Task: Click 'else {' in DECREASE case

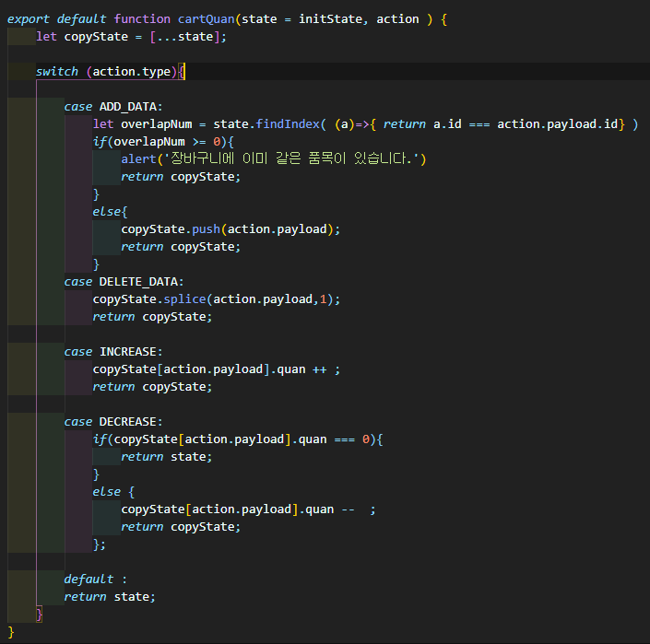Action: (113, 492)
